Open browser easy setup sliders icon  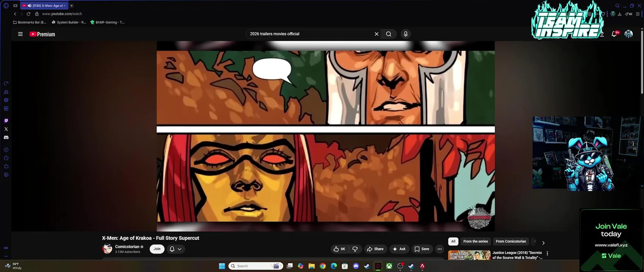(638, 14)
